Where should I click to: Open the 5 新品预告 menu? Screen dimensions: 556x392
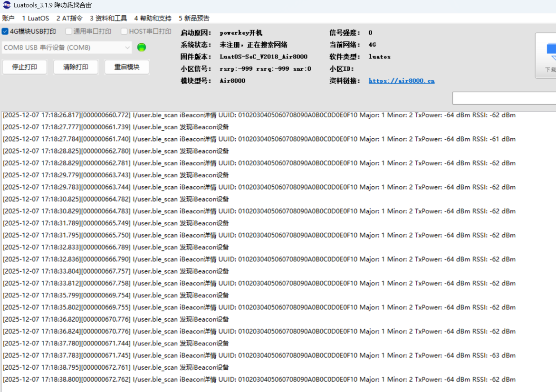coord(194,18)
